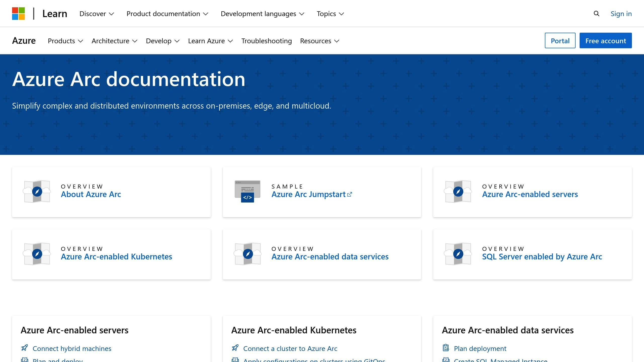Click the Sign in link
The image size is (644, 362).
[x=621, y=14]
